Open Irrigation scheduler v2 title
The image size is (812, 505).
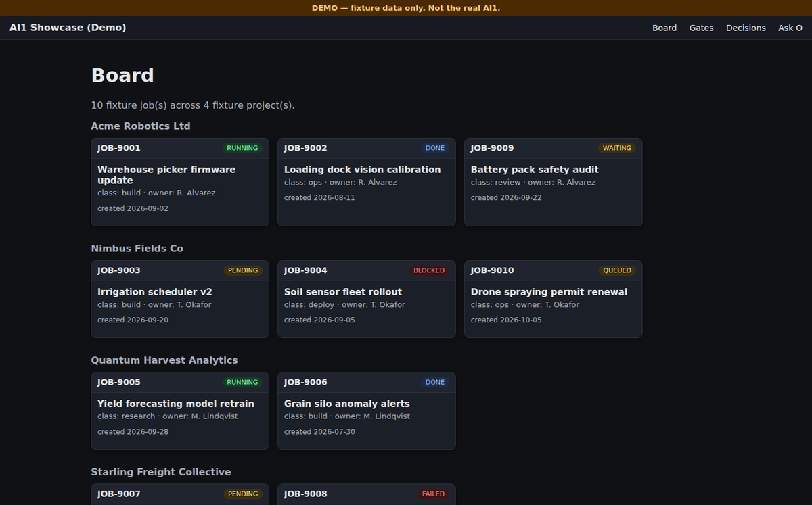pyautogui.click(x=155, y=292)
